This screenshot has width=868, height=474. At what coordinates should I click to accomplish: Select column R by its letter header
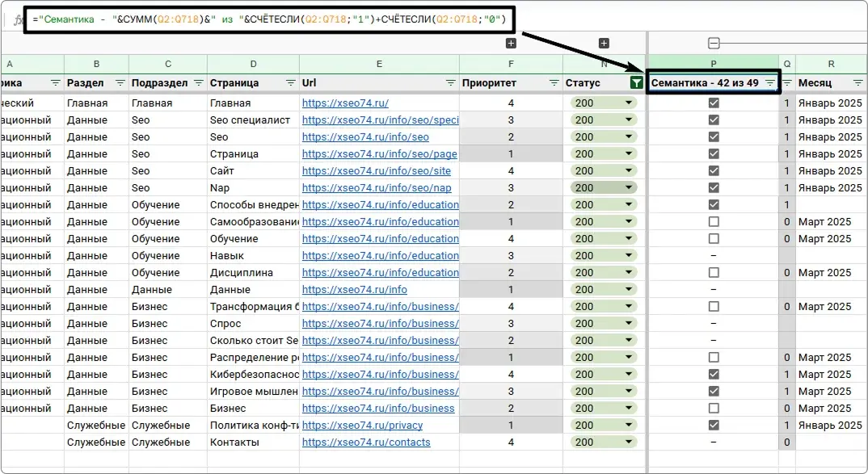(x=832, y=64)
